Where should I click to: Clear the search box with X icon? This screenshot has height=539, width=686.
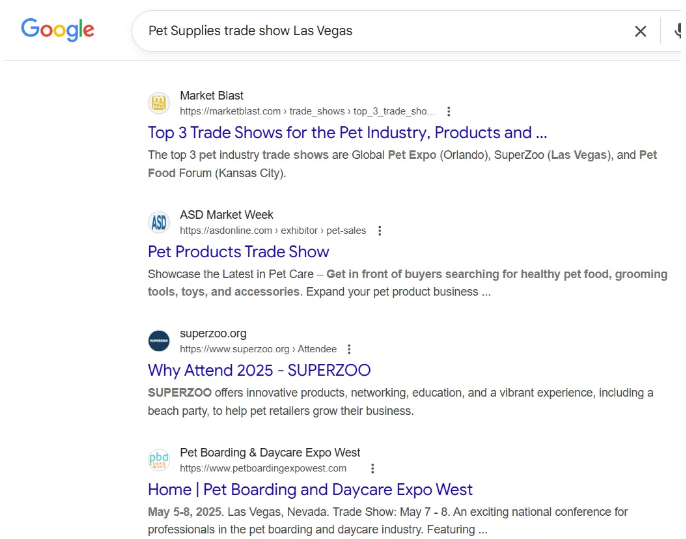640,31
